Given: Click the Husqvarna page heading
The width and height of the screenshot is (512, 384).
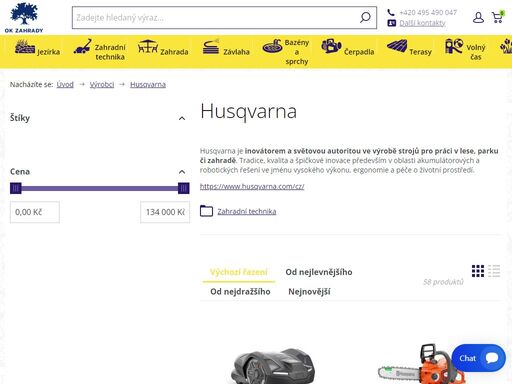Looking at the screenshot, I should point(248,111).
